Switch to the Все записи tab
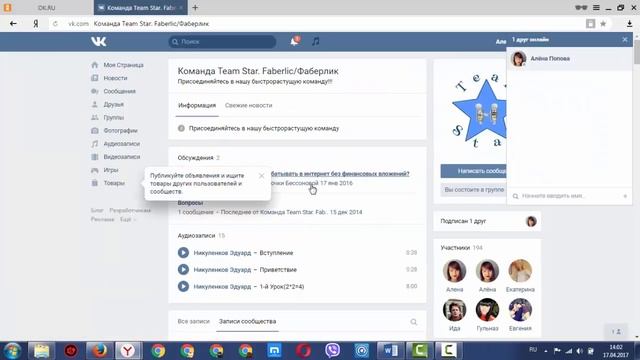 point(193,321)
